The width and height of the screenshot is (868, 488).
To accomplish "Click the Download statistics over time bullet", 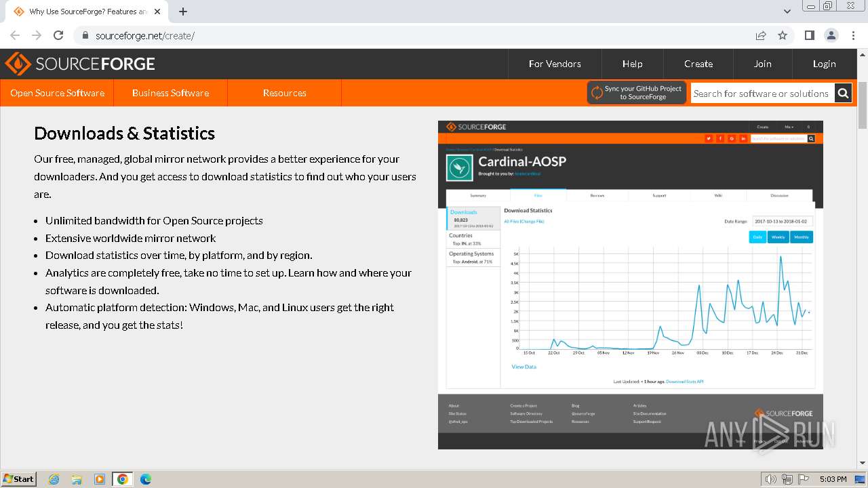I will [x=179, y=256].
